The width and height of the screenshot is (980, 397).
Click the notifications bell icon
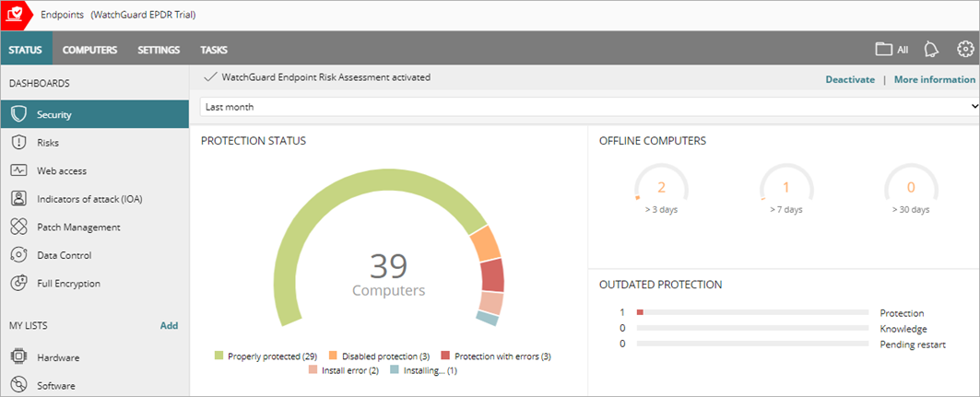coord(931,50)
